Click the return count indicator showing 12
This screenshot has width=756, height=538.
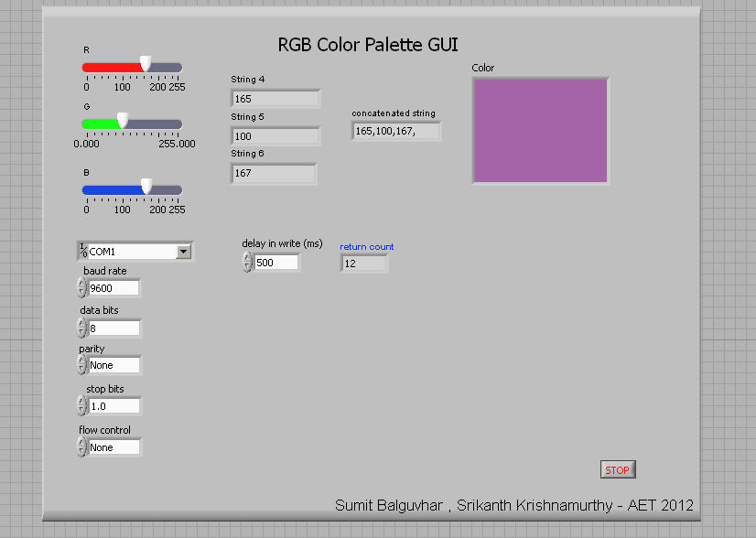pyautogui.click(x=364, y=264)
